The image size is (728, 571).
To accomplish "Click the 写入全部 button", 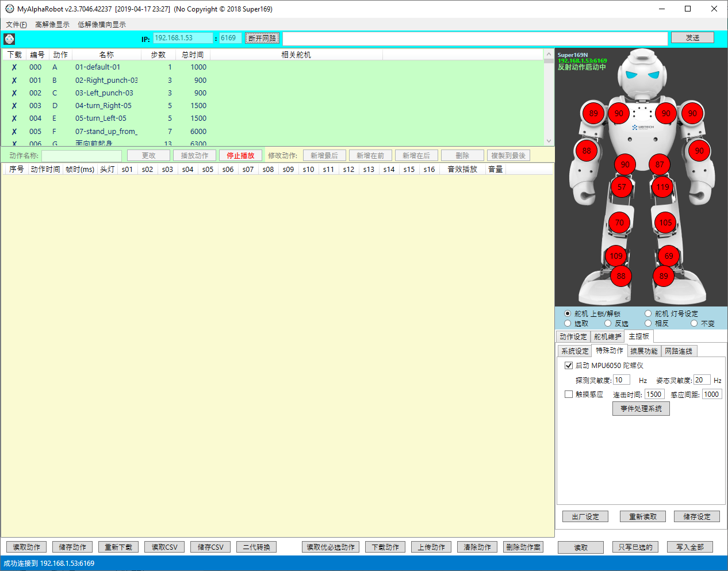I will click(690, 547).
